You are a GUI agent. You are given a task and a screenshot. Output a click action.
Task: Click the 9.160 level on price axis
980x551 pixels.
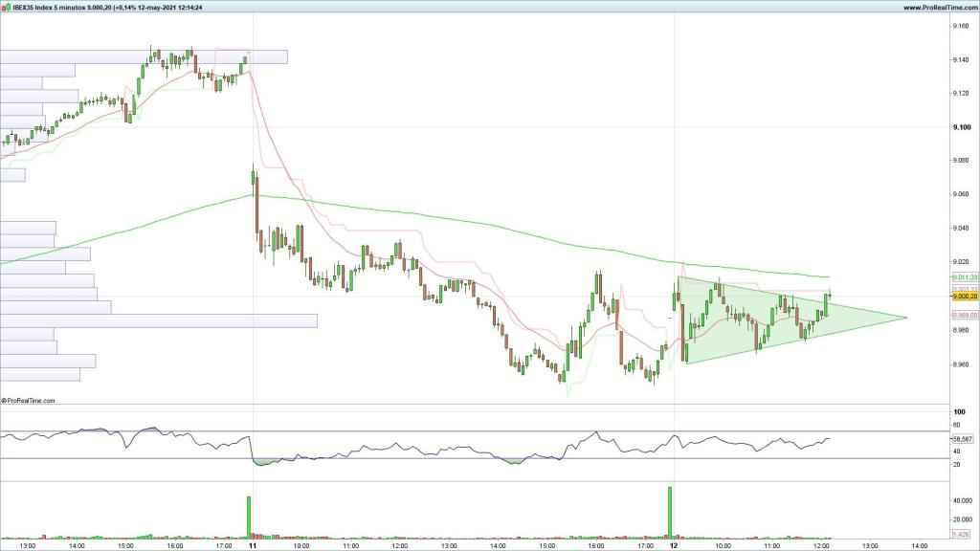(x=962, y=26)
